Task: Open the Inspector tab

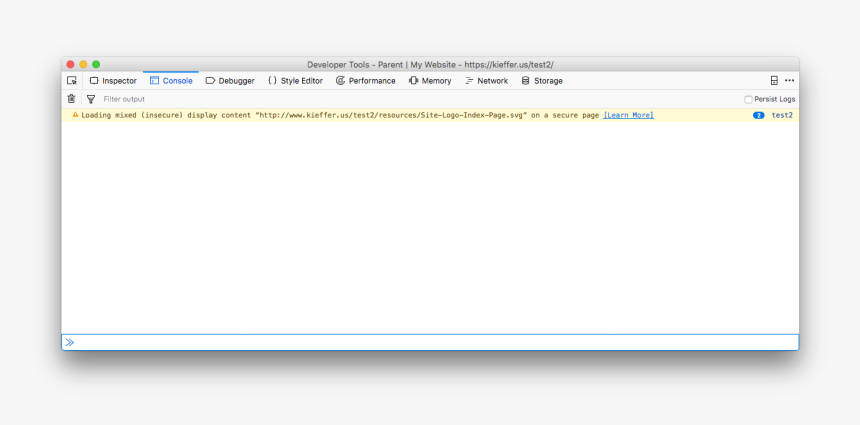Action: pos(113,81)
